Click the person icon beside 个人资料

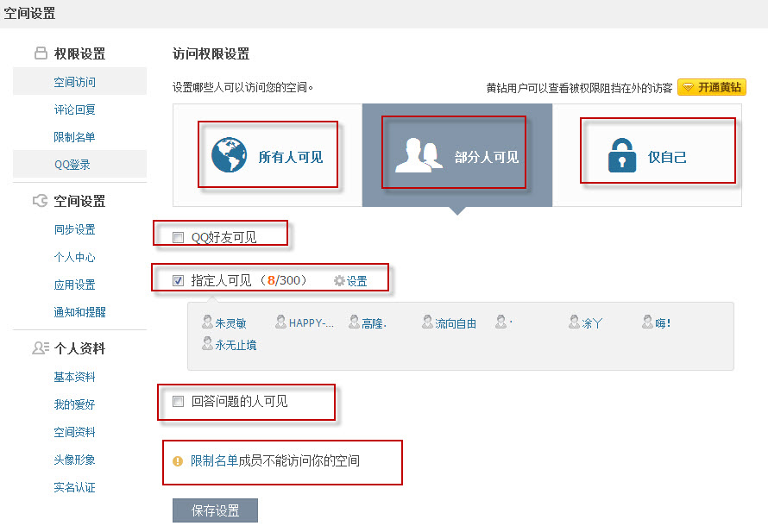coord(41,348)
